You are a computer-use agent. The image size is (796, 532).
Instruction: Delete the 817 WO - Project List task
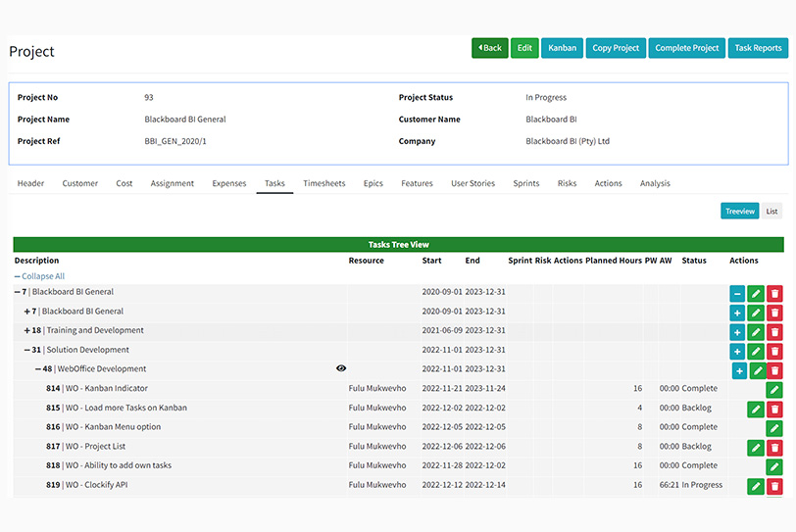(x=774, y=448)
